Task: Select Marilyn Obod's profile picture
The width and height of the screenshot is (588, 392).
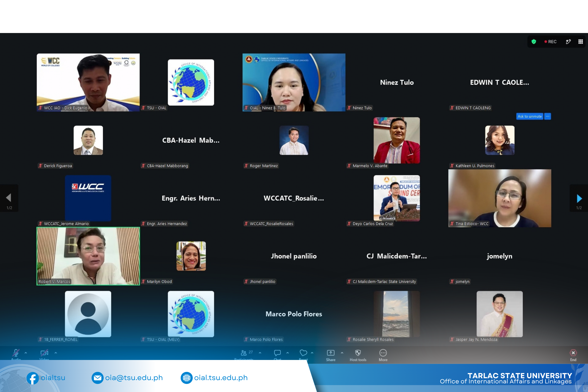Action: [191, 256]
